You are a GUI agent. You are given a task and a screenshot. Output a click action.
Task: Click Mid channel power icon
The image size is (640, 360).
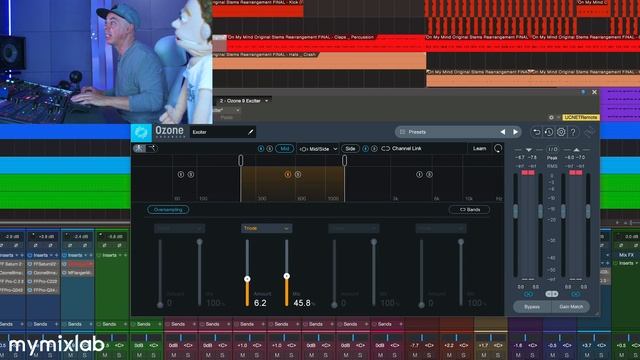tap(261, 149)
